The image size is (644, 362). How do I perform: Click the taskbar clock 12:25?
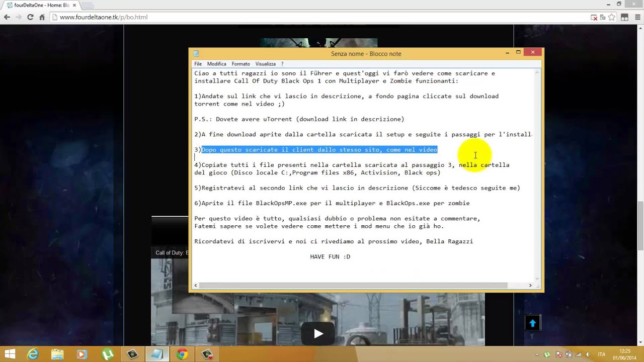coord(624,354)
